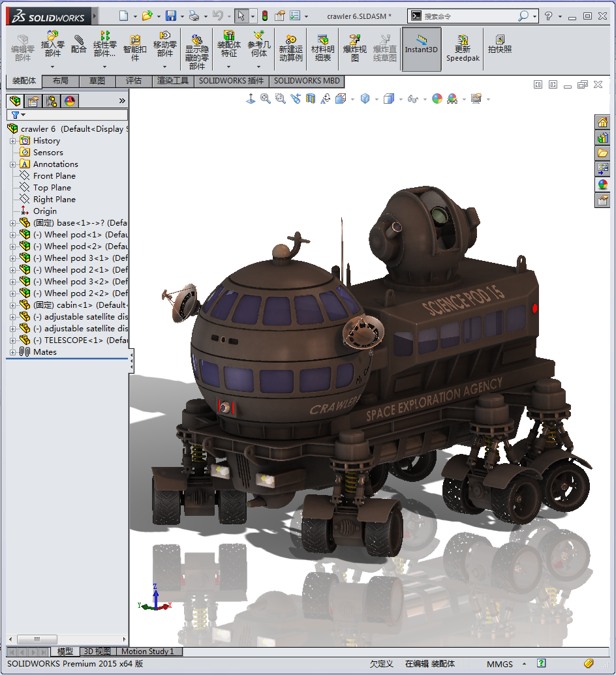Click the Open file folder icon

click(x=147, y=16)
